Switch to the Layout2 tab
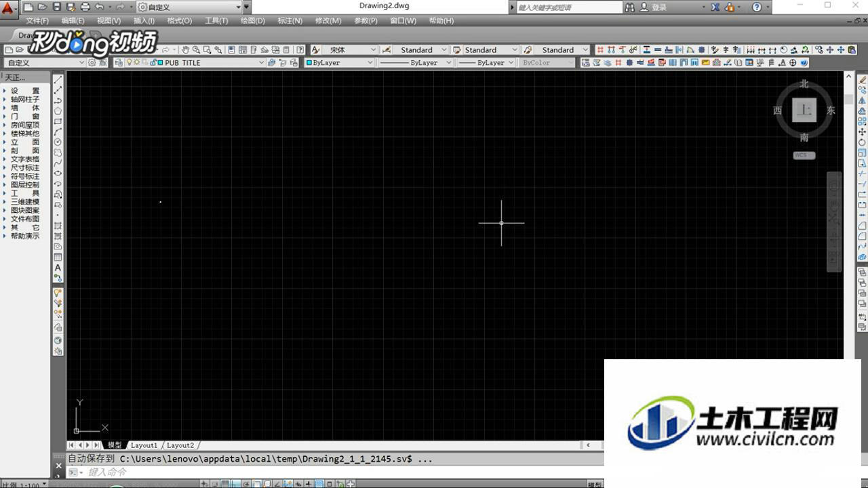The image size is (868, 488). [x=180, y=445]
